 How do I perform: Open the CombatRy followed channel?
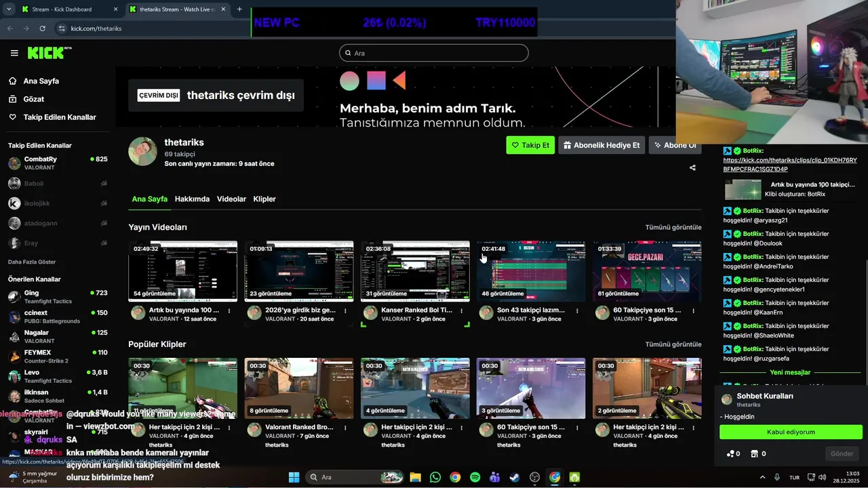click(58, 163)
